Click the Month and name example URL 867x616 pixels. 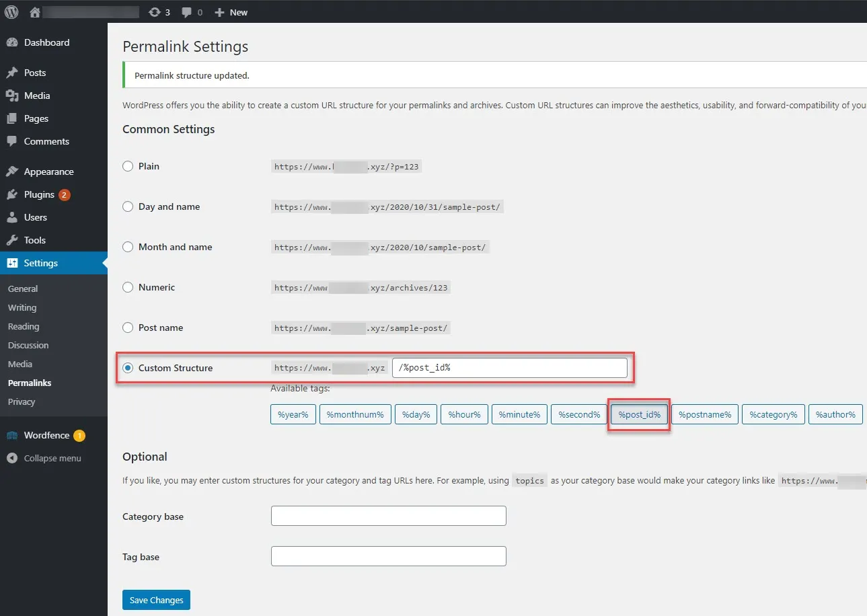coord(380,247)
